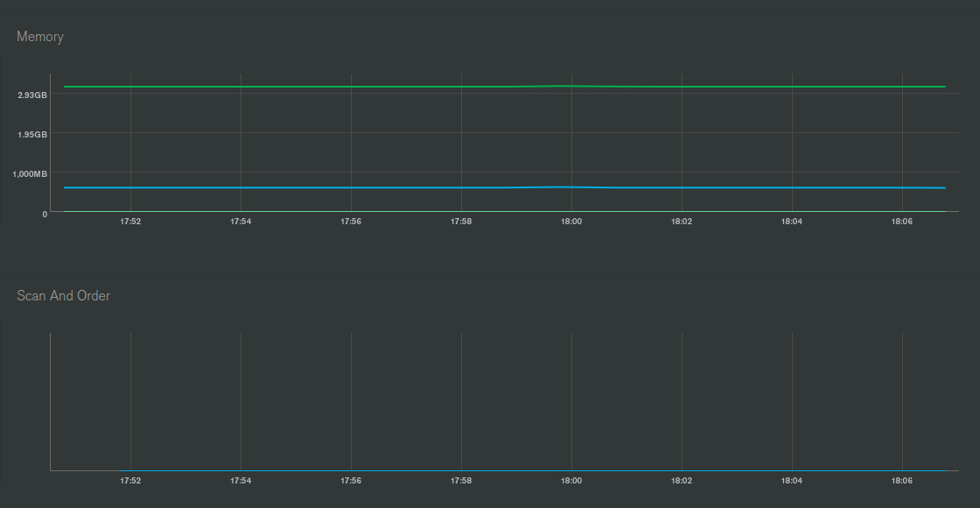Image resolution: width=980 pixels, height=508 pixels.
Task: Click 18:02 tick label in Memory chart
Action: click(682, 222)
